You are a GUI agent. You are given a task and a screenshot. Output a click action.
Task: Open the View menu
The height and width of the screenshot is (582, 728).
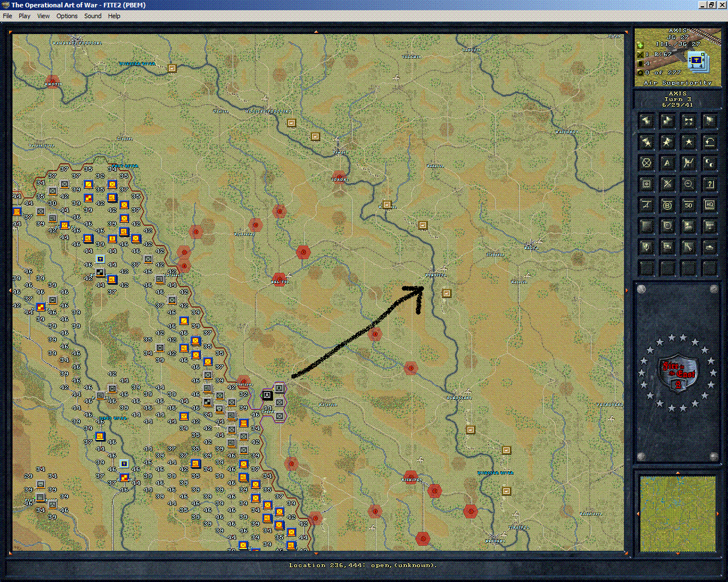click(x=43, y=16)
